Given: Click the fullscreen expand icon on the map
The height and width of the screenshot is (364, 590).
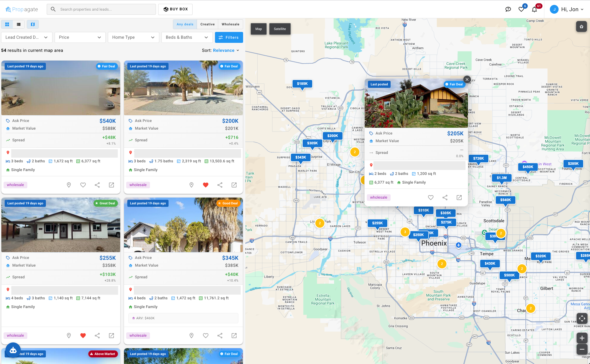Looking at the screenshot, I should (x=582, y=318).
